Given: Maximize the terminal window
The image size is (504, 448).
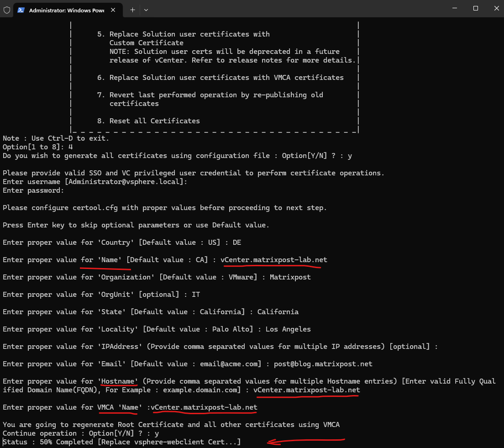Looking at the screenshot, I should [x=475, y=8].
